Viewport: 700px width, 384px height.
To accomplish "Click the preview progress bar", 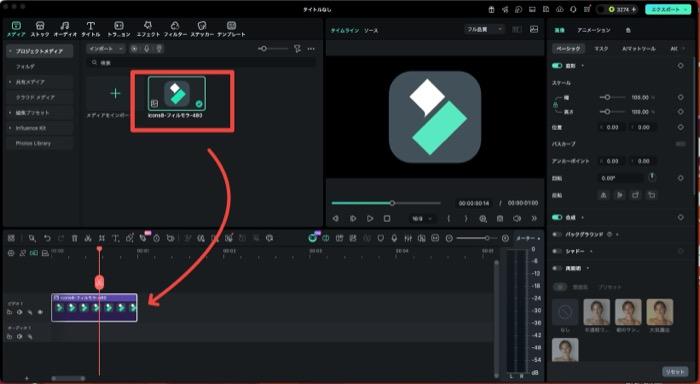I will [x=386, y=203].
